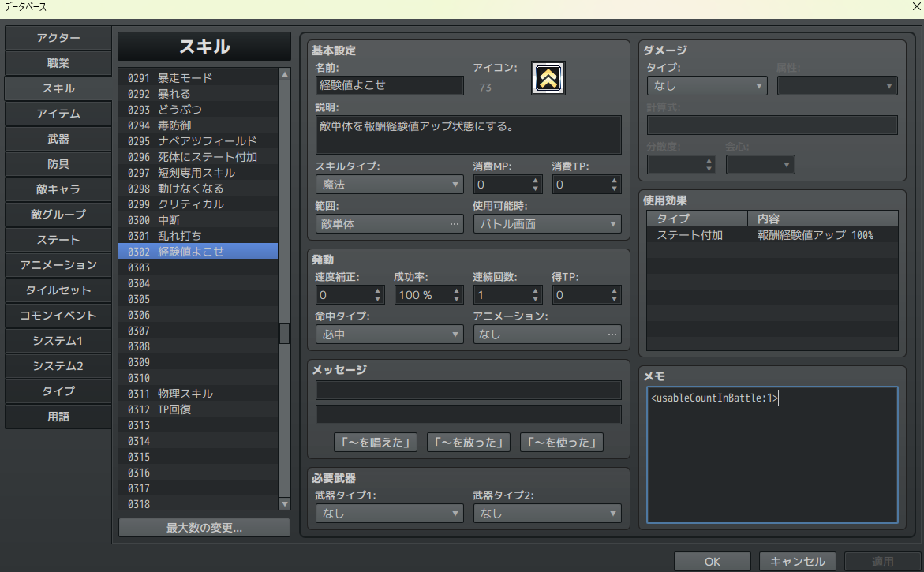Switch to the コモンイベント tab

(x=58, y=315)
